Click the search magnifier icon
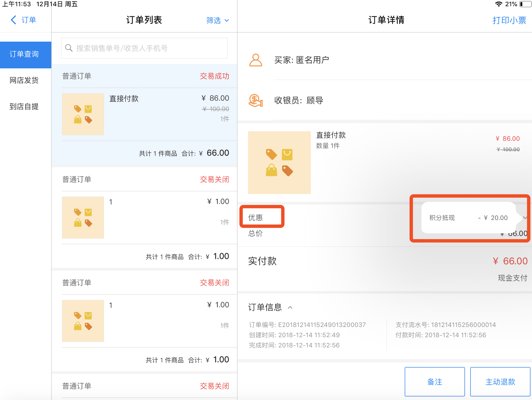532x400 pixels. [x=69, y=48]
